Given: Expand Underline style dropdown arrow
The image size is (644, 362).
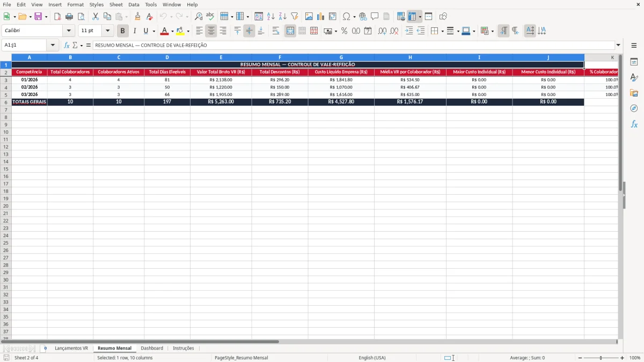Looking at the screenshot, I should click(153, 31).
